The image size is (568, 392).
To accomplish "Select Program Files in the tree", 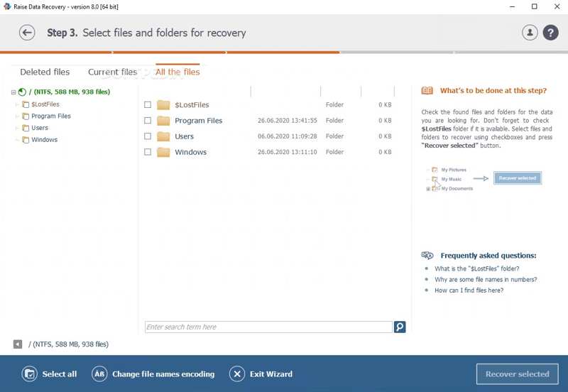I will click(51, 116).
